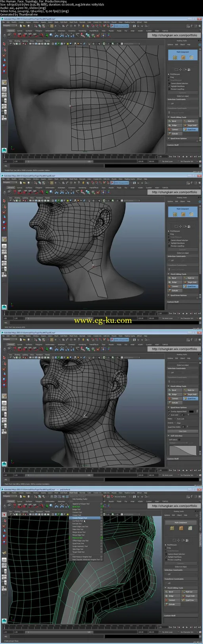
Task: Open Deformation shelf tab in the second frame
Action: click(x=50, y=188)
